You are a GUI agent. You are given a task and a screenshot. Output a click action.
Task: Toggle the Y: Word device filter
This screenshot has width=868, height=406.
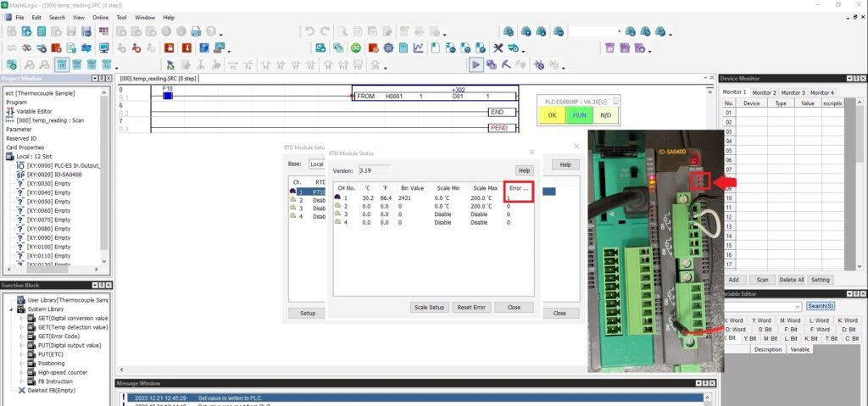coord(761,320)
